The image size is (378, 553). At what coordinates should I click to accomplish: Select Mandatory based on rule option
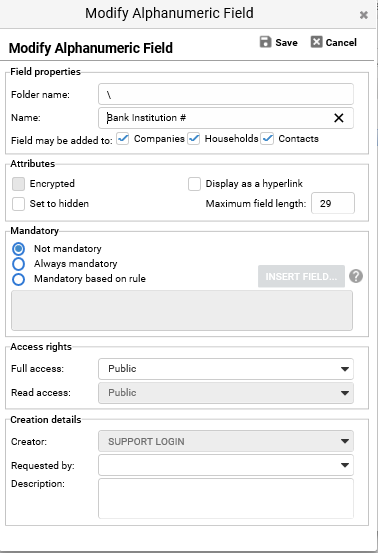coord(18,279)
